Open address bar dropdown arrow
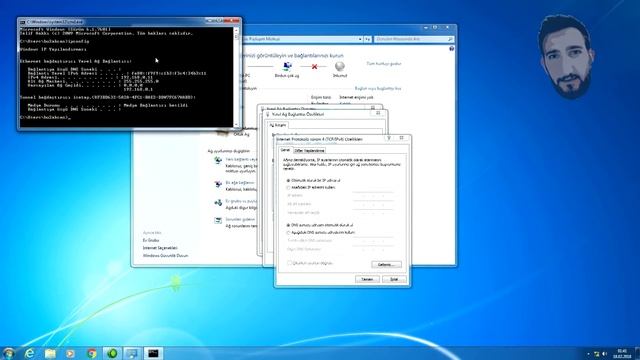The height and width of the screenshot is (360, 640). pyautogui.click(x=360, y=39)
